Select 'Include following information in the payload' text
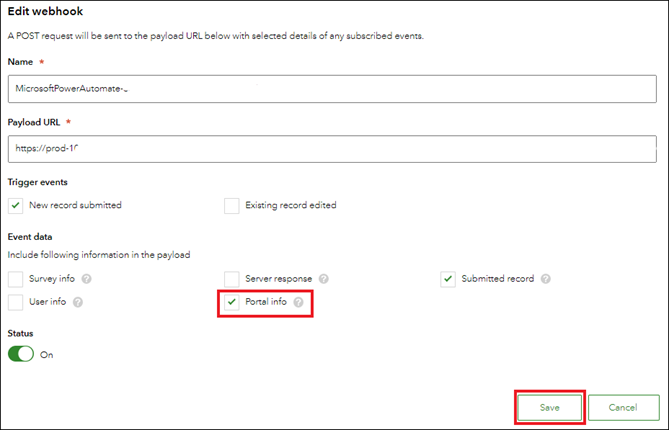Image resolution: width=669 pixels, height=430 pixels. [x=99, y=255]
